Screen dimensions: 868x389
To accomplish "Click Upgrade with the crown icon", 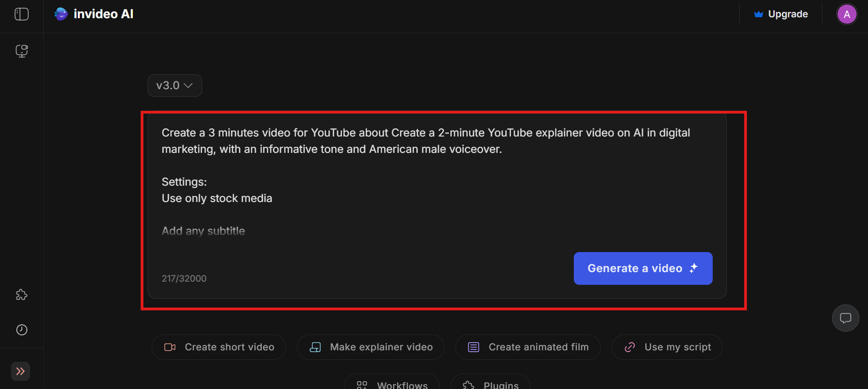I will click(x=781, y=14).
